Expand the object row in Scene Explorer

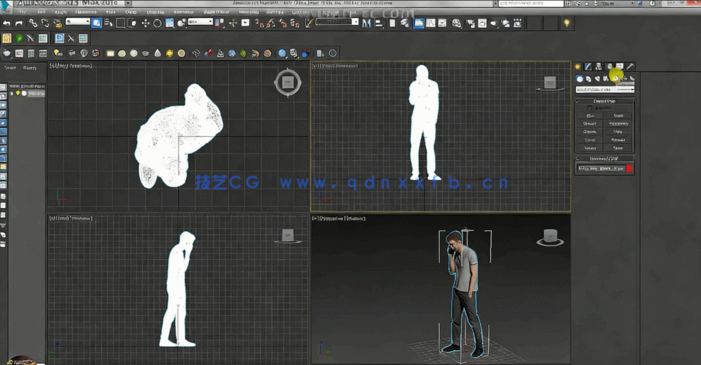pos(13,93)
